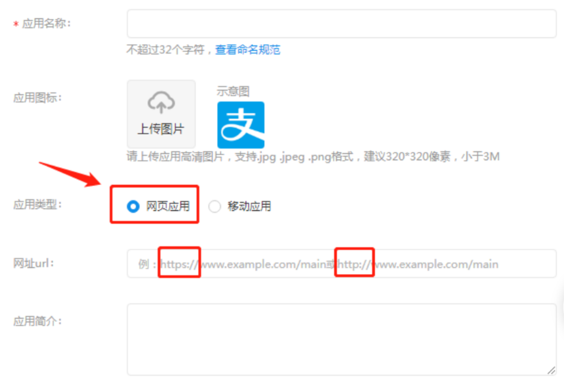Click the Alipay sample logo image

(x=241, y=125)
